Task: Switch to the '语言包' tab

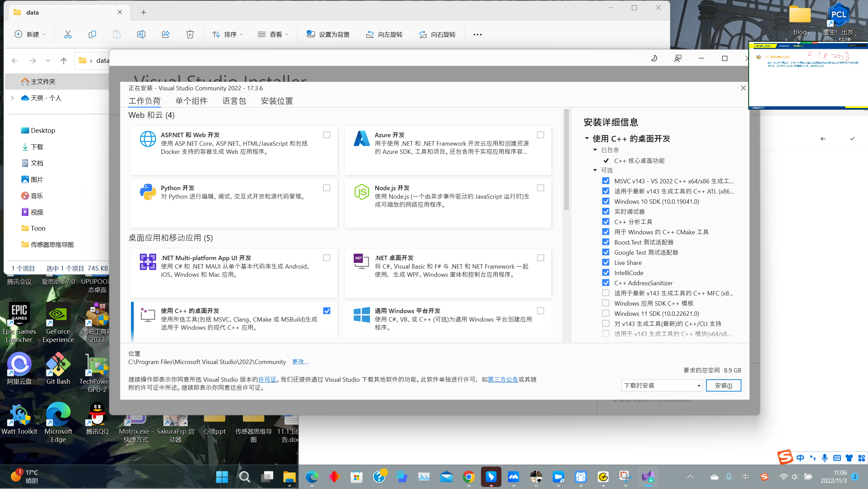Action: pyautogui.click(x=234, y=101)
